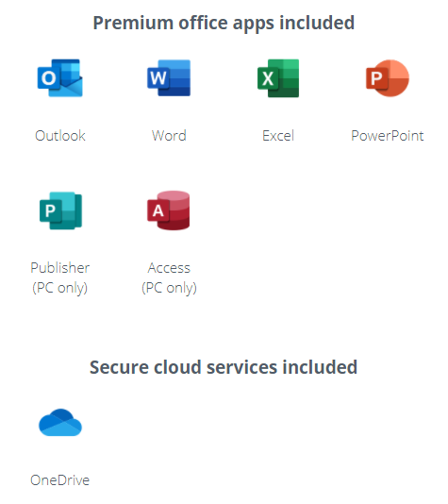The image size is (448, 504).
Task: Click 'Secure cloud services included' heading
Action: (x=224, y=367)
